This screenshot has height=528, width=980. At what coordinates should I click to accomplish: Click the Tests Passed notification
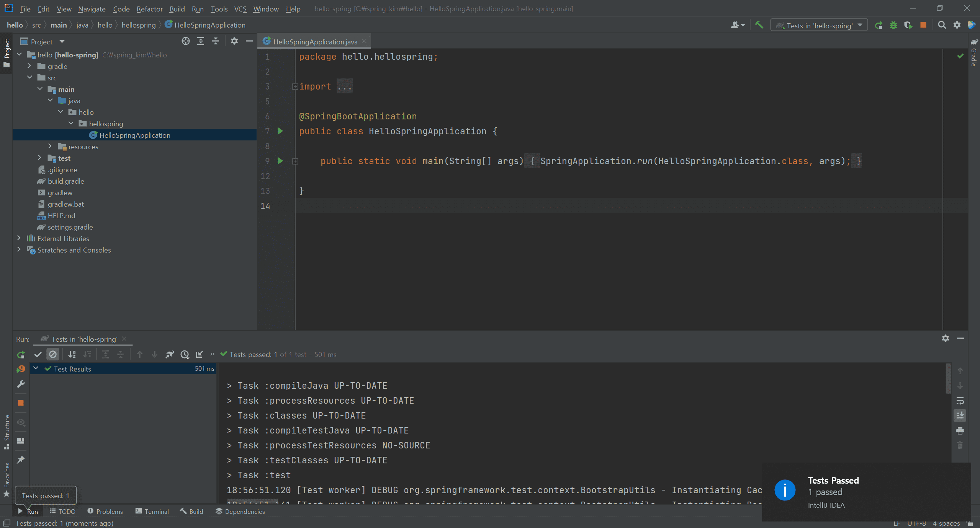click(x=866, y=492)
